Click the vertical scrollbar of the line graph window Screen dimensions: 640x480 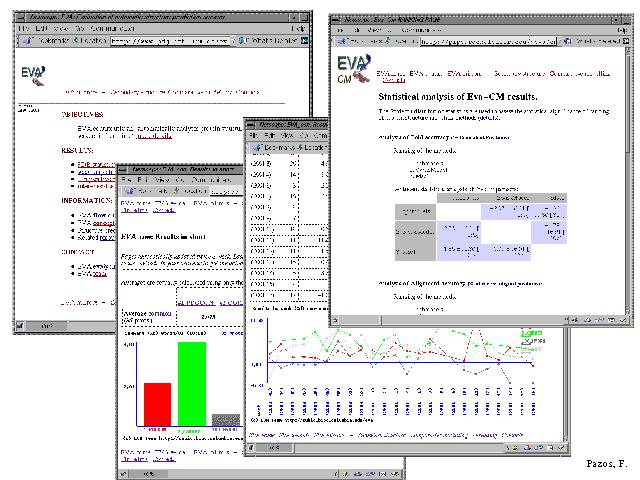(x=566, y=385)
